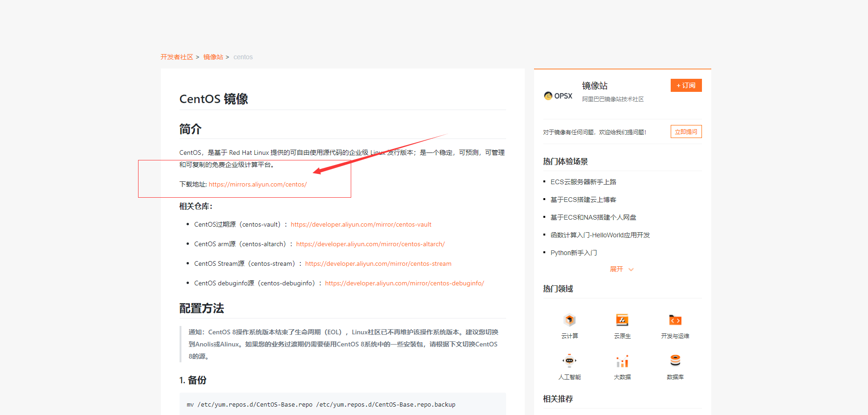Select the centos breadcrumb item

pyautogui.click(x=243, y=57)
